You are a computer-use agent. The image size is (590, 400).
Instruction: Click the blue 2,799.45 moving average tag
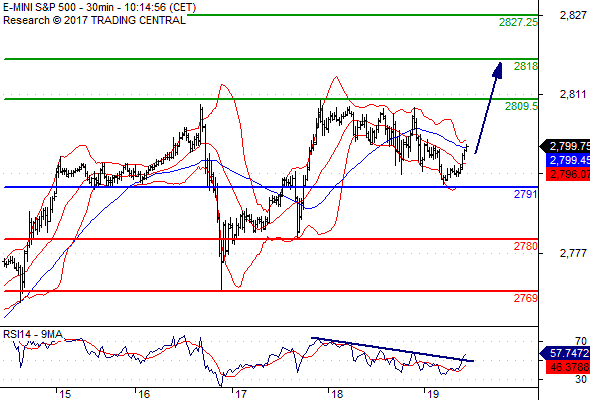567,160
